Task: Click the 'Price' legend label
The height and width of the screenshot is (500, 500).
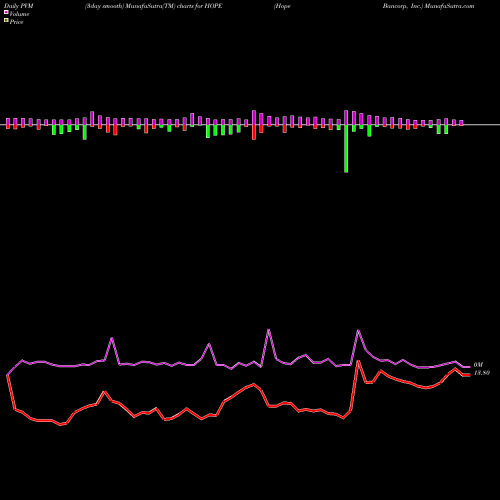Action: 16,22
